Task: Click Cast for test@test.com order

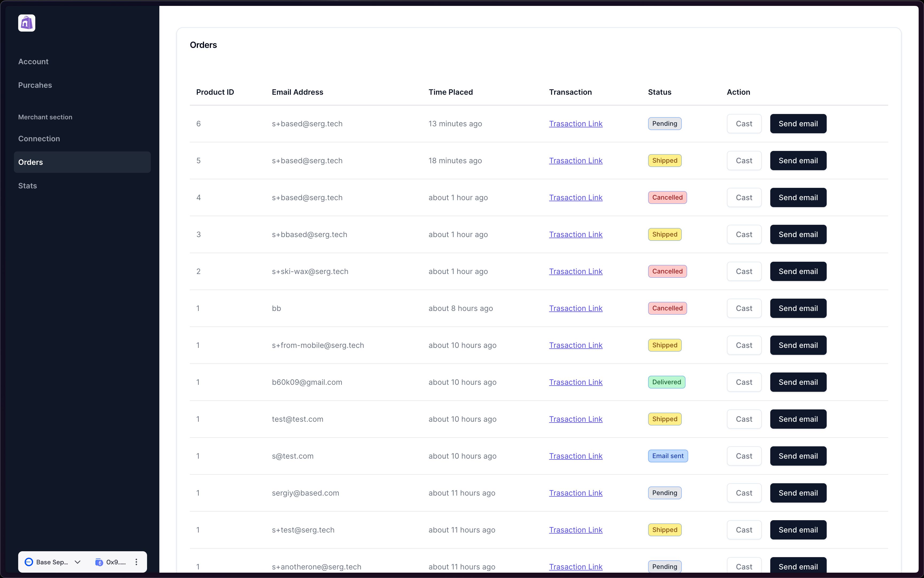Action: 744,419
